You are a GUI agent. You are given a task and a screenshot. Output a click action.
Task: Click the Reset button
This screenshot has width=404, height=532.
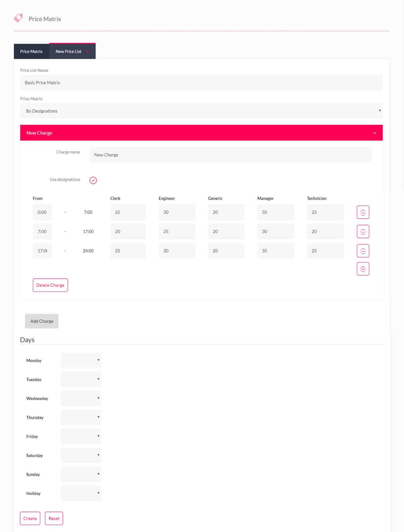point(54,518)
